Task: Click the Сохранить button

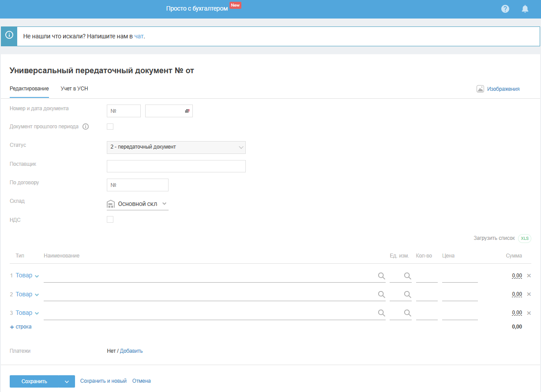Action: (x=34, y=381)
